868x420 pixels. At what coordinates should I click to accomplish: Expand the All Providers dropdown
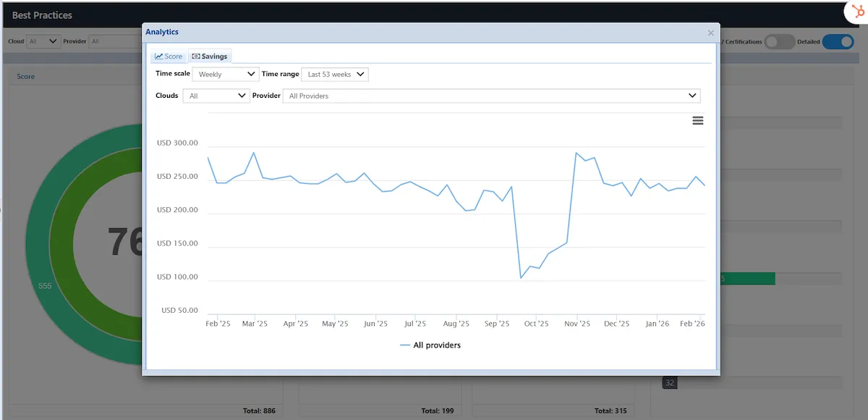coord(491,96)
